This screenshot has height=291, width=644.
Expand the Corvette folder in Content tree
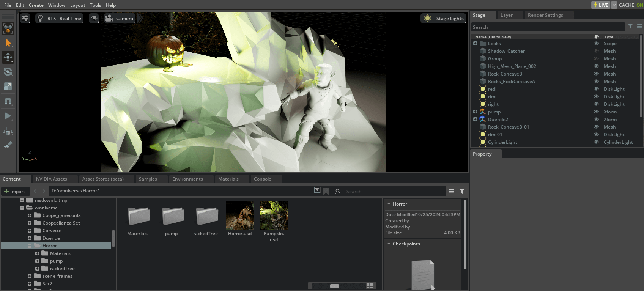pos(30,231)
